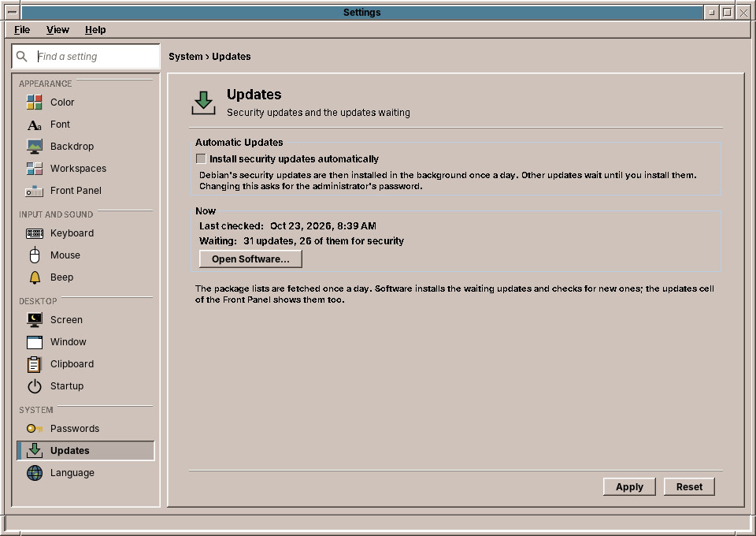Open the window menu button in title bar
The width and height of the screenshot is (756, 536).
pyautogui.click(x=13, y=12)
